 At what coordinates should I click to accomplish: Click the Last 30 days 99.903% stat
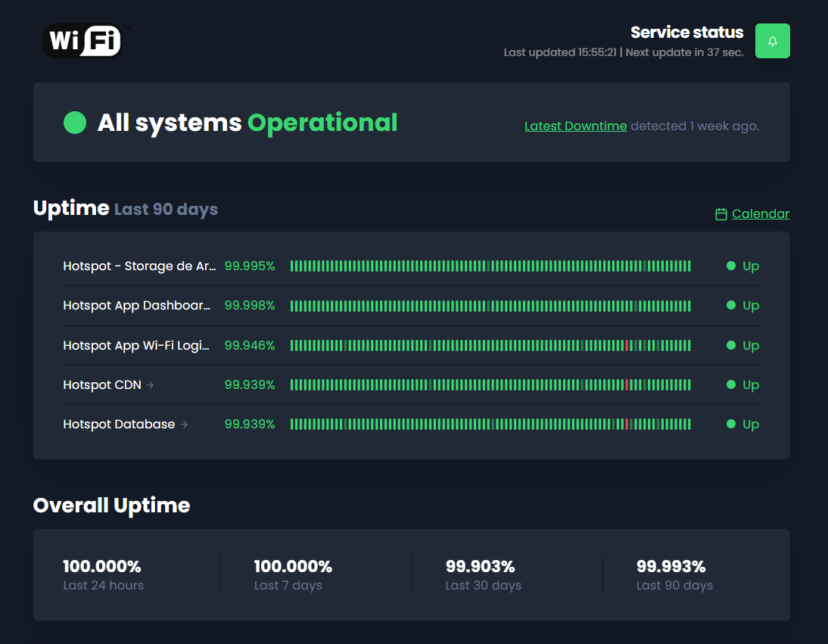(x=481, y=574)
